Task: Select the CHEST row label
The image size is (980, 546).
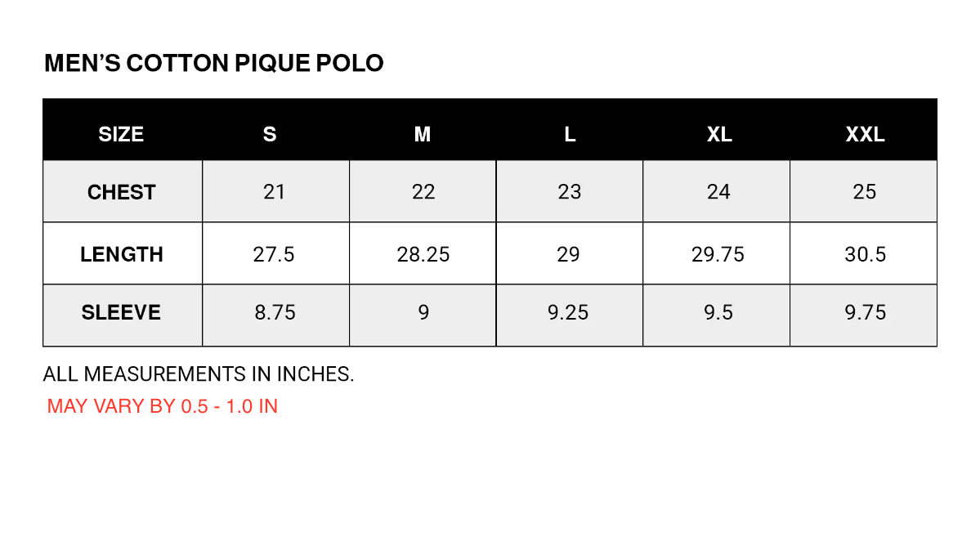Action: (121, 192)
